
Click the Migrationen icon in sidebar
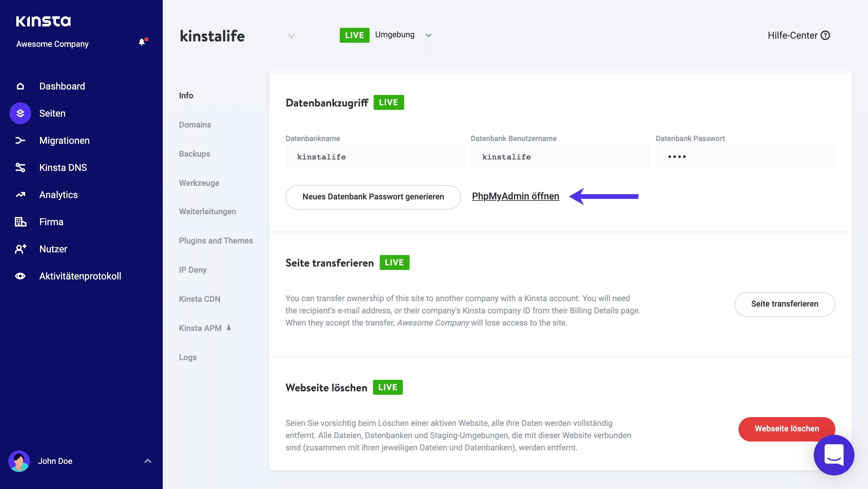point(20,141)
